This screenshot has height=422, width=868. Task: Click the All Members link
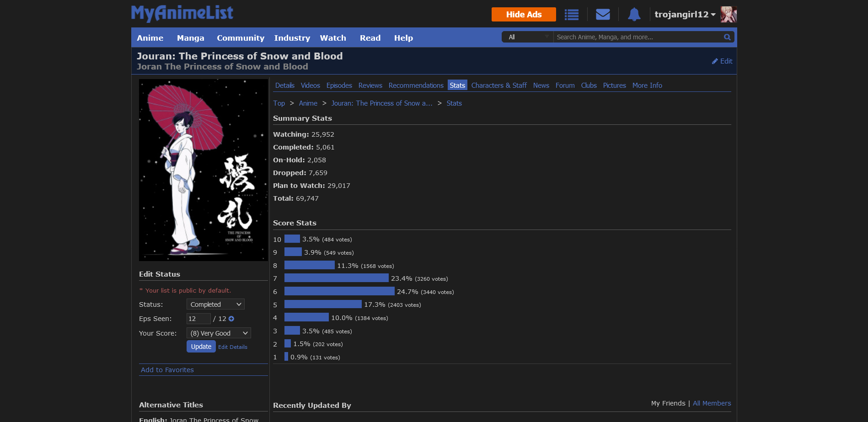coord(712,403)
